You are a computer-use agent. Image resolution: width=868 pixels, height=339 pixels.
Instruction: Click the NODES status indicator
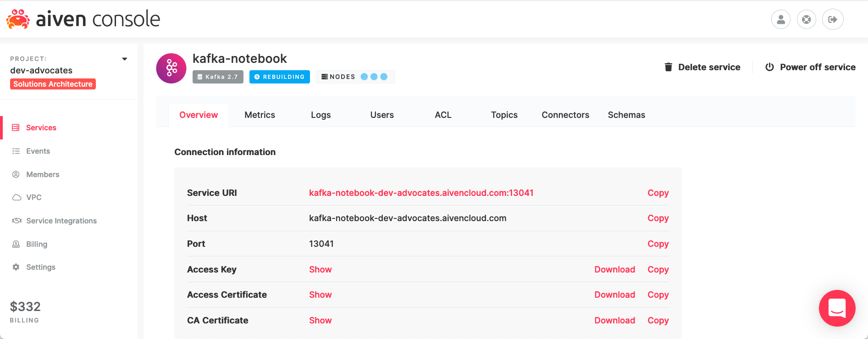tap(355, 77)
